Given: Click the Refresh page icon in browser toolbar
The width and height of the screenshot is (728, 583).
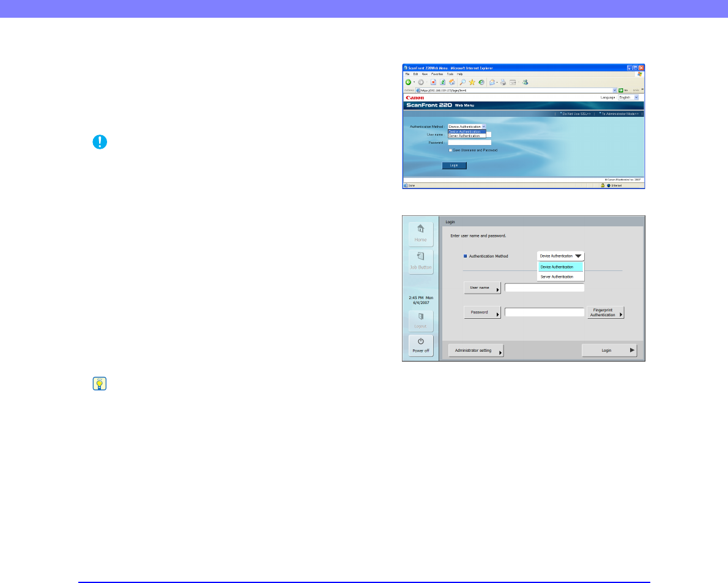Looking at the screenshot, I should [442, 82].
